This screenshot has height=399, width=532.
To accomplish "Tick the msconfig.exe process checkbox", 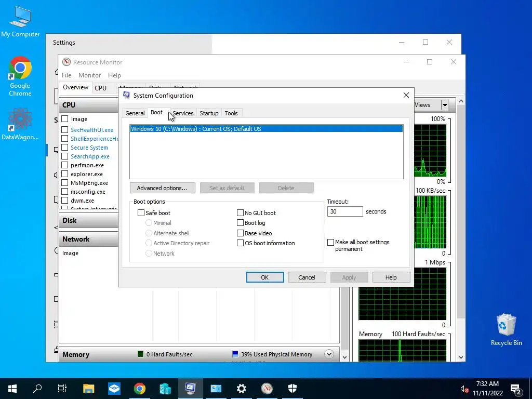I will [x=65, y=191].
